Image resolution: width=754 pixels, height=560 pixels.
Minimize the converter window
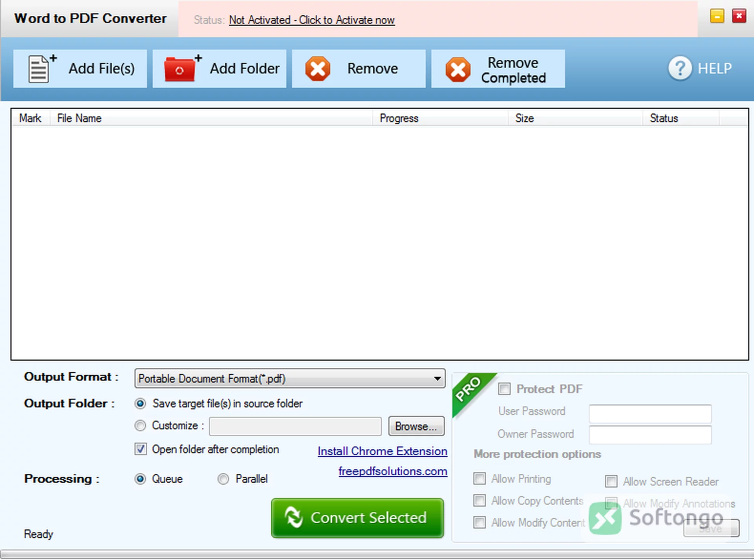(x=717, y=16)
